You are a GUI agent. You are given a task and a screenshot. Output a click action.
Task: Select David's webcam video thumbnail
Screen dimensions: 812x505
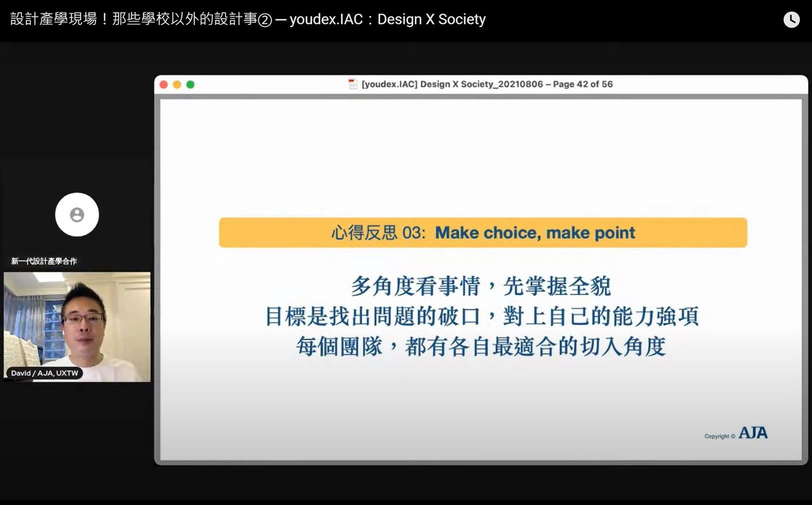coord(77,327)
